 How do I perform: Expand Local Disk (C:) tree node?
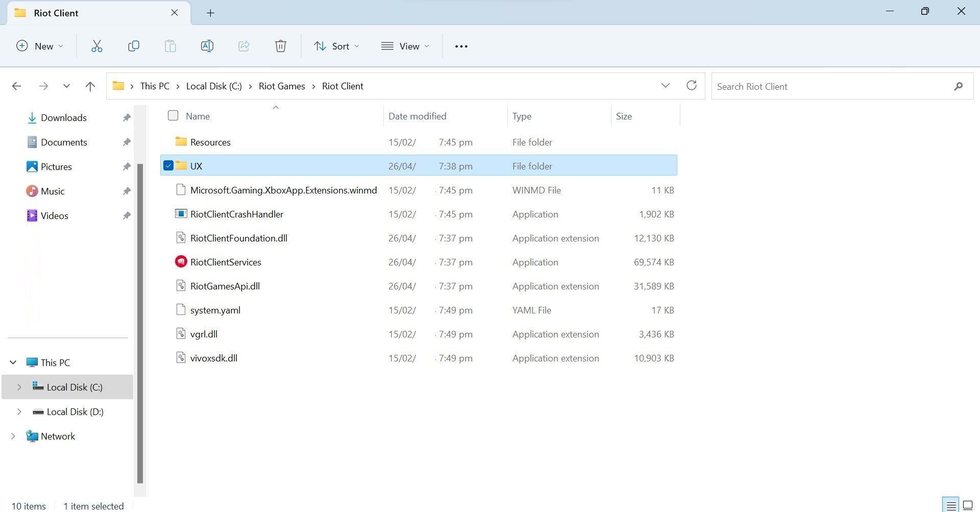(x=19, y=387)
